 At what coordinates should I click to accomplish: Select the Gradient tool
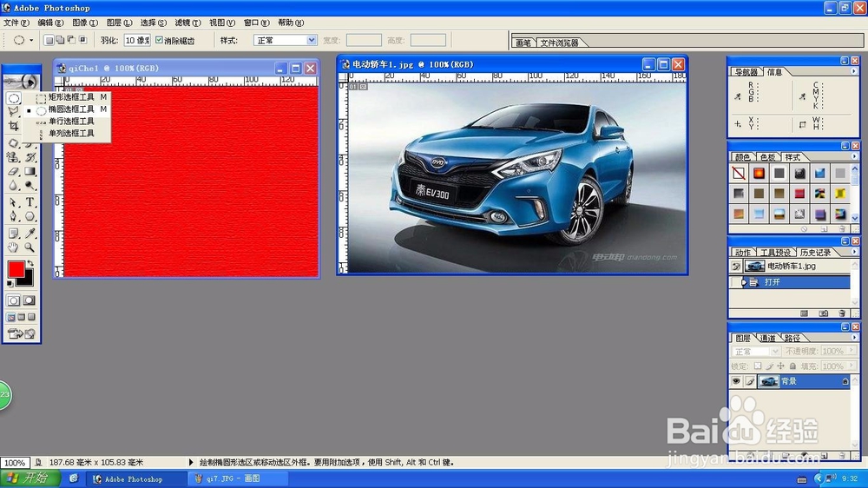(30, 171)
